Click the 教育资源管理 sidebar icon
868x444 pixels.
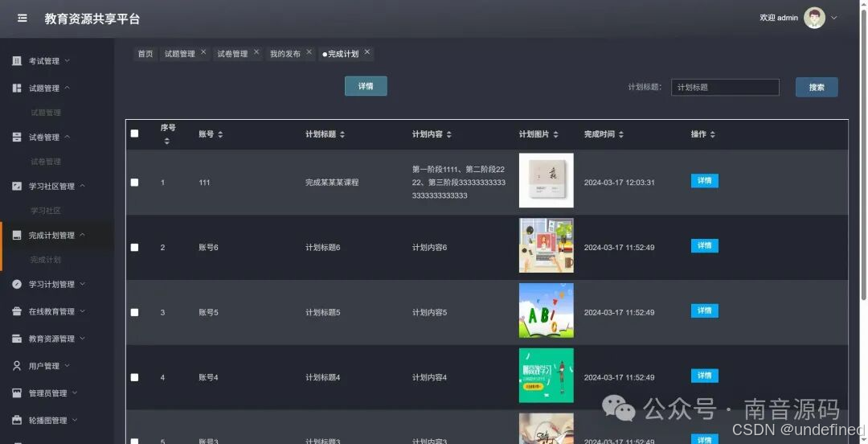coord(17,338)
